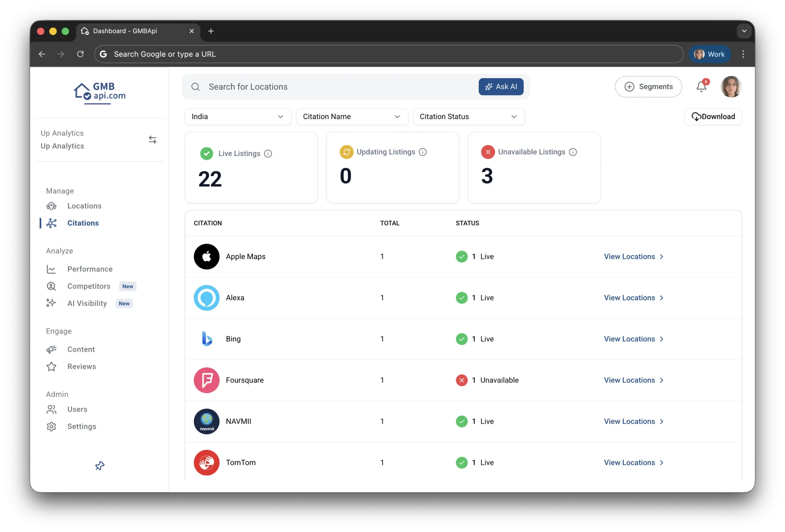Click the Download button
The height and width of the screenshot is (532, 785).
point(713,117)
